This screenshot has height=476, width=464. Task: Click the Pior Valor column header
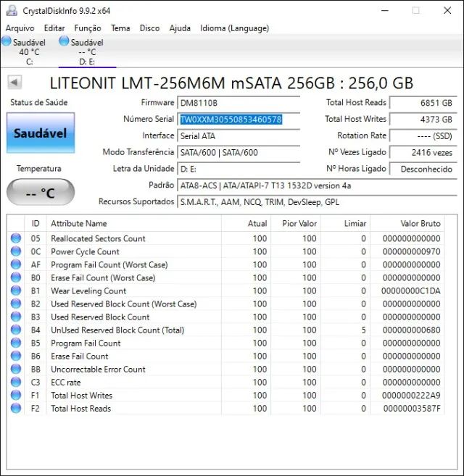(296, 223)
